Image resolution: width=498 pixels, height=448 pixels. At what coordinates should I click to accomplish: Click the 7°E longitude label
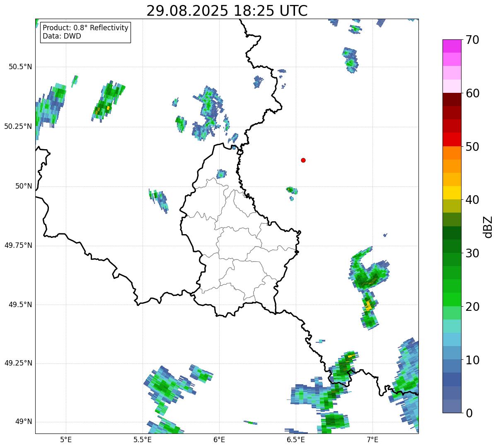coord(372,439)
